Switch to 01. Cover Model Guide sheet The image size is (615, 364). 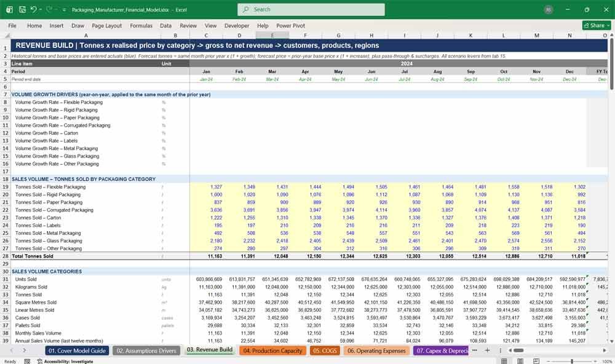point(77,350)
